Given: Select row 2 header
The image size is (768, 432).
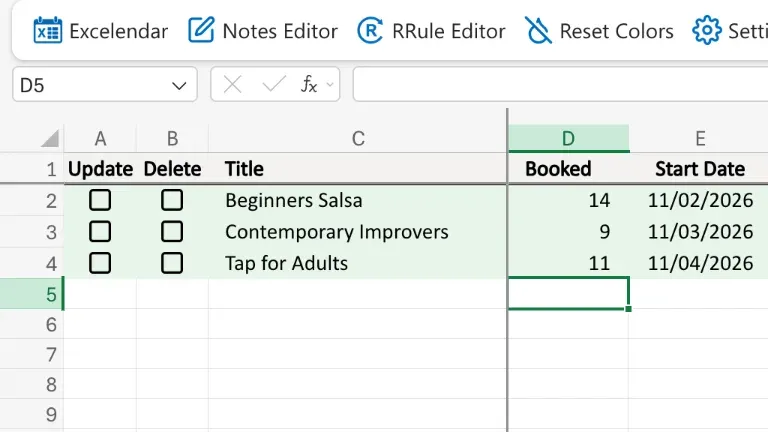Looking at the screenshot, I should coord(32,201).
